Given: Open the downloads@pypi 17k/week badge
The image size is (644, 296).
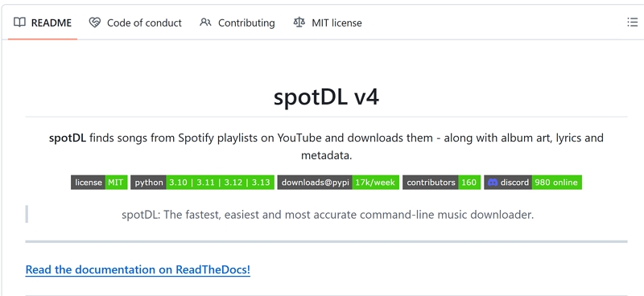Looking at the screenshot, I should 338,183.
